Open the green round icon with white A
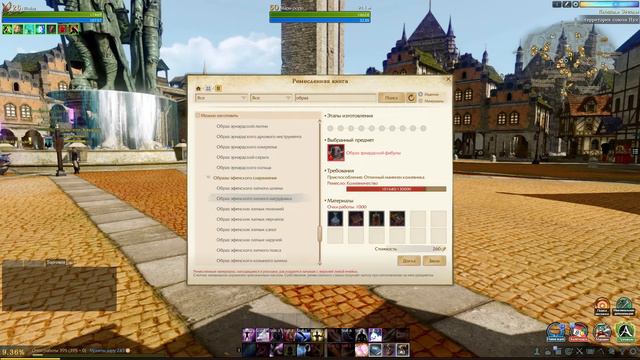 [x=625, y=332]
